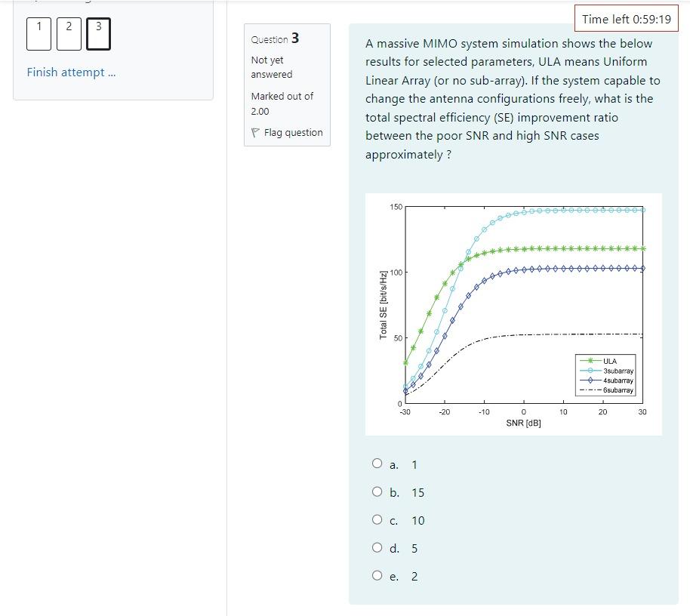The image size is (690, 616).
Task: Select answer option b. 15
Action: (377, 491)
